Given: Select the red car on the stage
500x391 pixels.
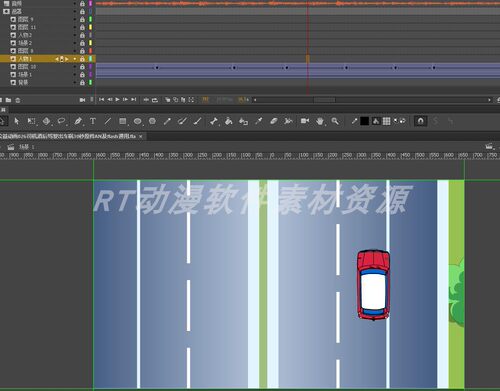Looking at the screenshot, I should [373, 285].
